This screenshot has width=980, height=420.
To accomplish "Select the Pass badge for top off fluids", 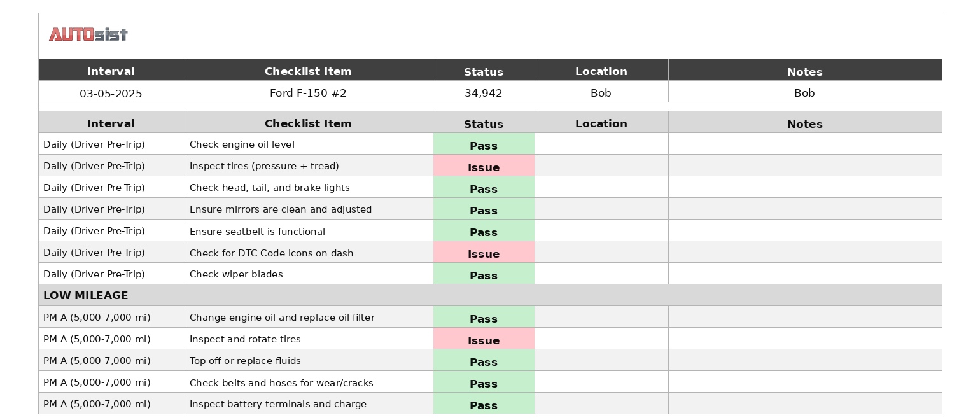I will click(484, 360).
